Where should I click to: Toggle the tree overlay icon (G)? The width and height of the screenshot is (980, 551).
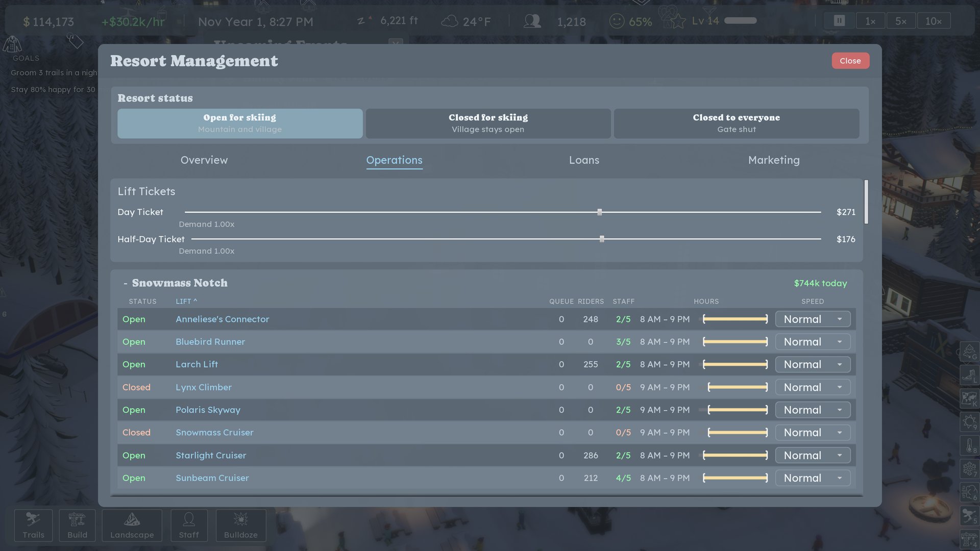pos(969,352)
